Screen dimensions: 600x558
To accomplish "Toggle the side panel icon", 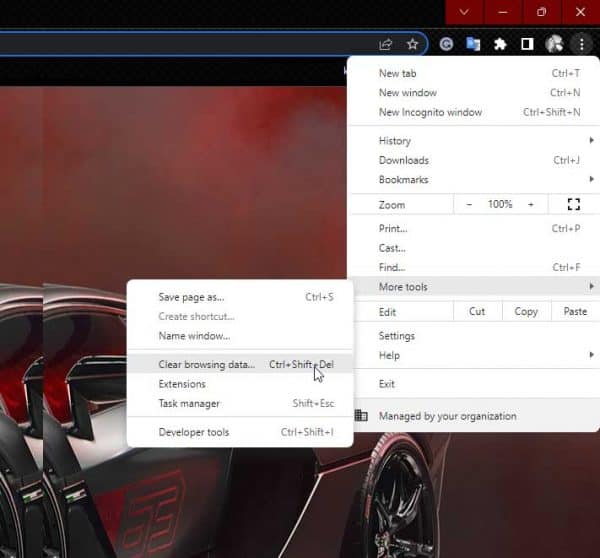I will [527, 44].
